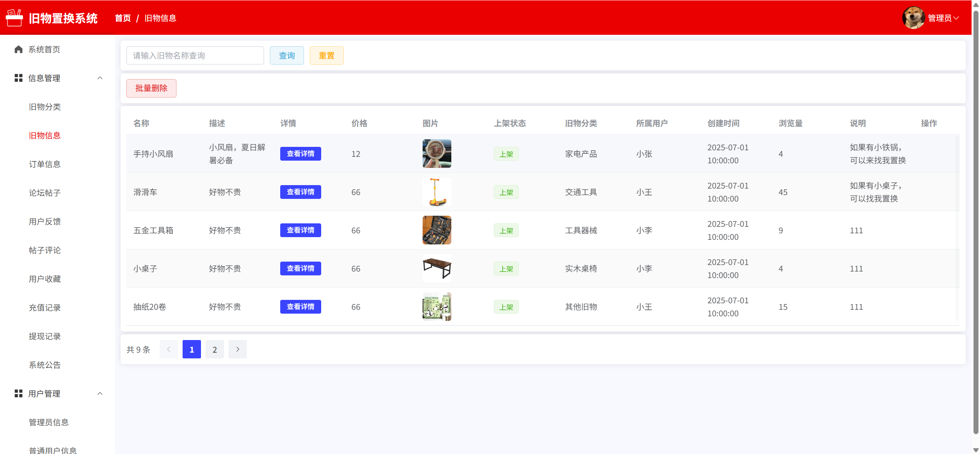Focus the 旧物名称 search input
980x454 pixels.
pyautogui.click(x=195, y=55)
